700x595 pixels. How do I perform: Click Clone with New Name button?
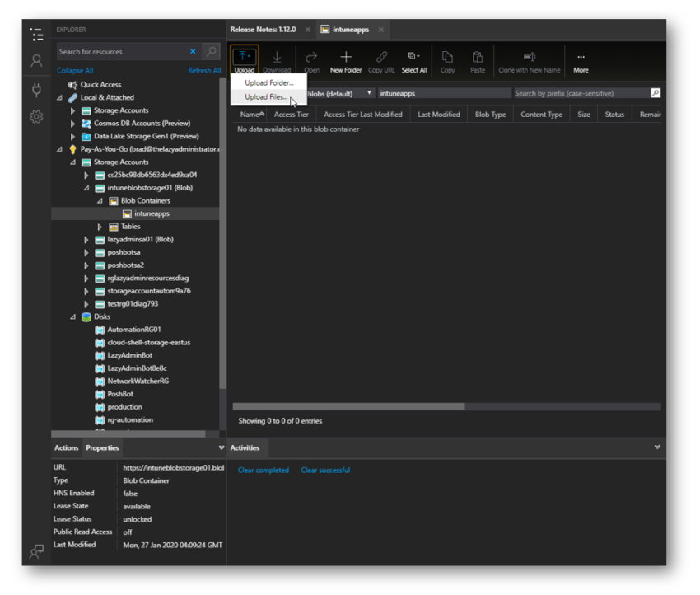pos(530,61)
